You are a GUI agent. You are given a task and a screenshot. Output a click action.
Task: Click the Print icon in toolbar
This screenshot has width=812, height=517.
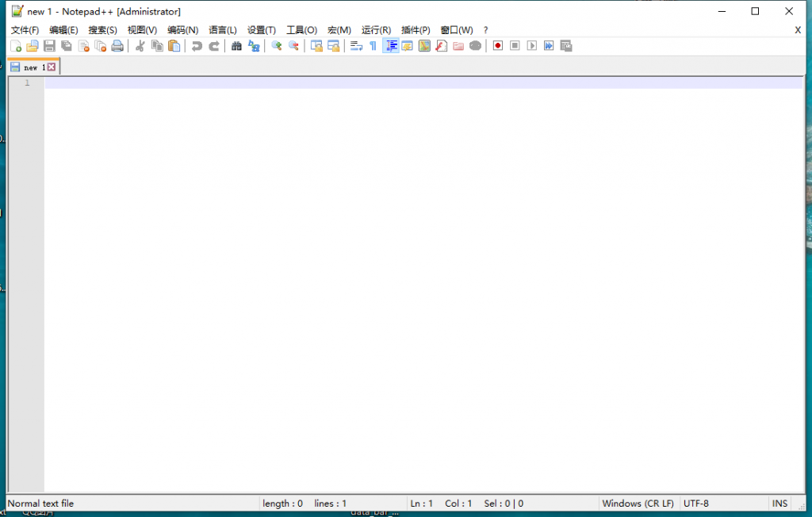pos(117,46)
